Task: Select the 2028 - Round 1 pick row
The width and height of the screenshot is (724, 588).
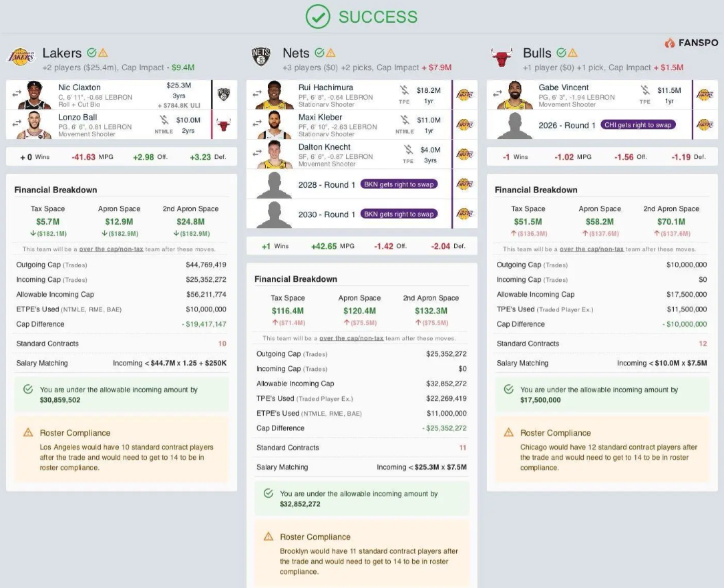Action: 361,184
